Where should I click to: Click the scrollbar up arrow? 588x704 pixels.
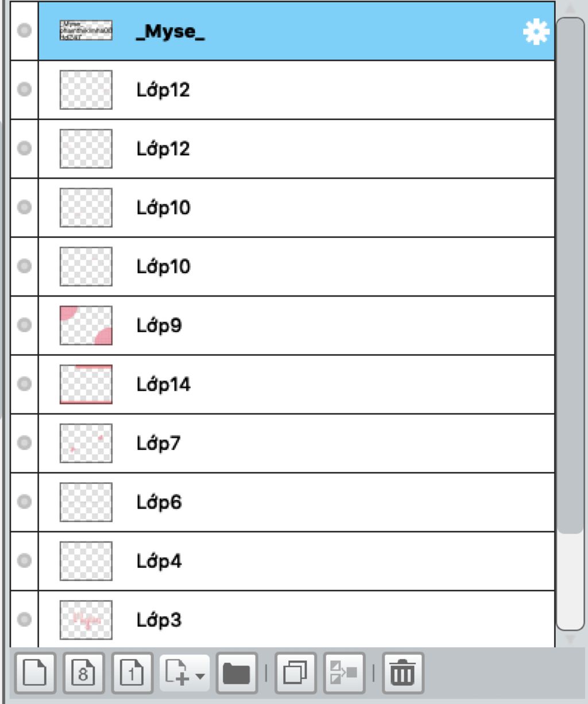570,9
